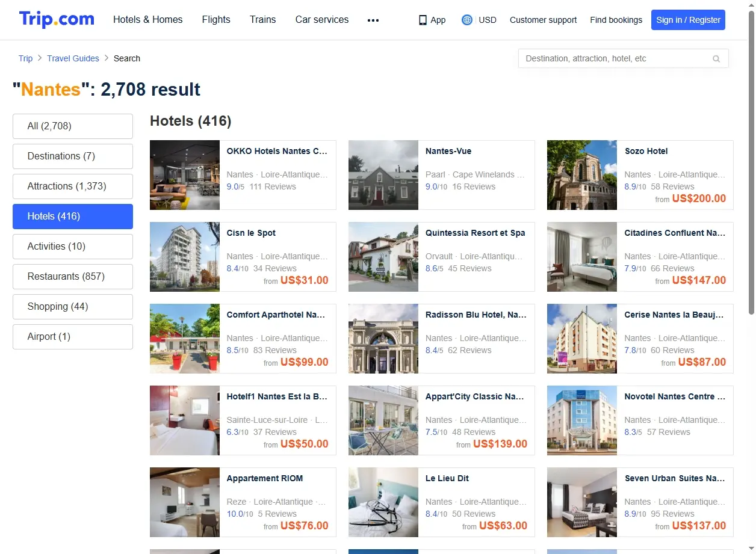
Task: Select the Activities (10) filter
Action: coord(73,247)
